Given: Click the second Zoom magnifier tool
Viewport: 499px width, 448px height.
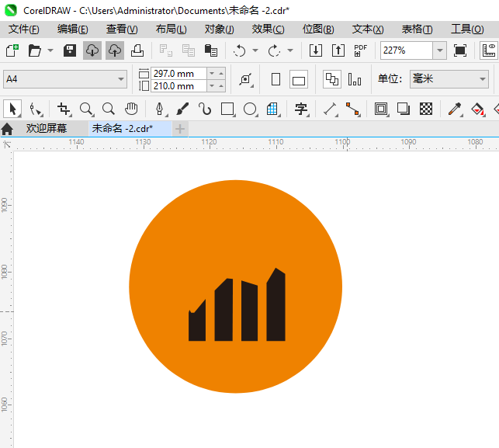Looking at the screenshot, I should click(x=109, y=109).
